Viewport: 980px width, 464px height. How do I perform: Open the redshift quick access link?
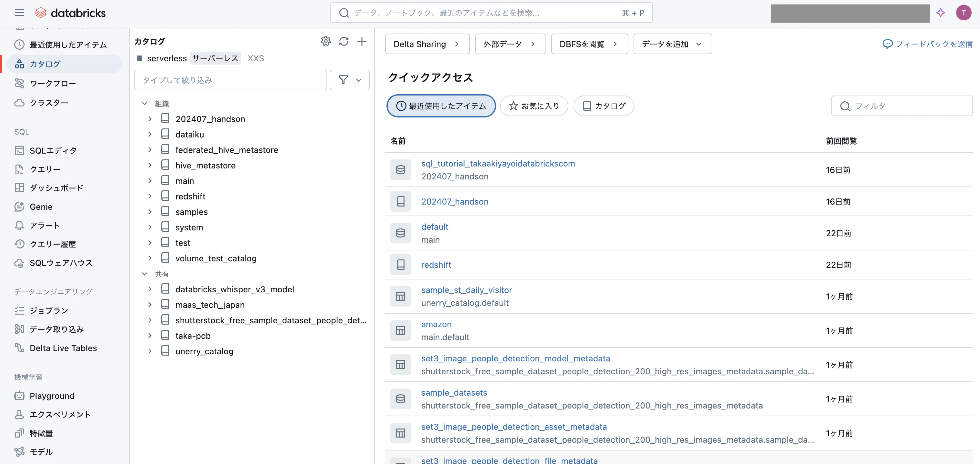[x=436, y=265]
